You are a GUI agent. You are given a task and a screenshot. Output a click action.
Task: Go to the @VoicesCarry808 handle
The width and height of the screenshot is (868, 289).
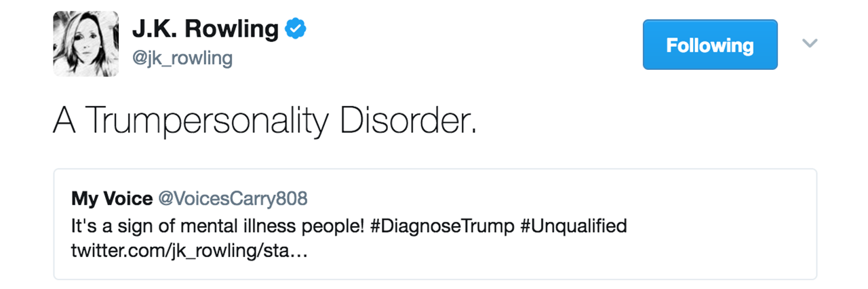[233, 199]
